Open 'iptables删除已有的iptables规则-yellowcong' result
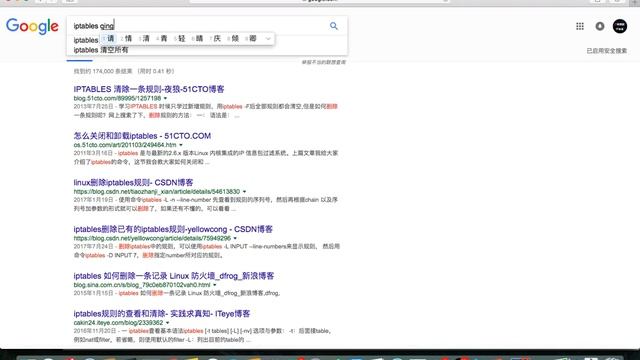Image resolution: width=640 pixels, height=360 pixels. click(173, 229)
